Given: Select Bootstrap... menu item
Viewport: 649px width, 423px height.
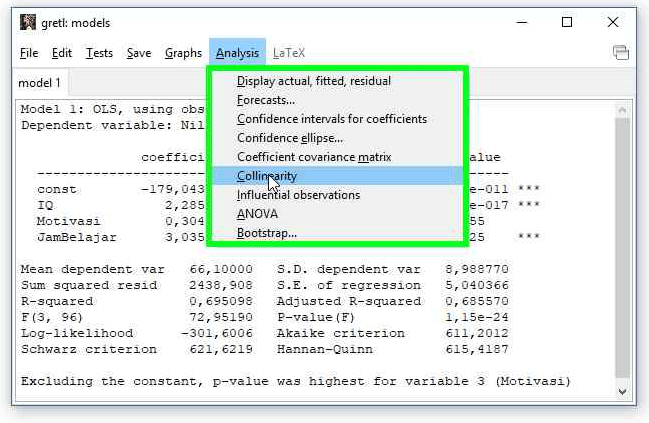Looking at the screenshot, I should coord(266,233).
